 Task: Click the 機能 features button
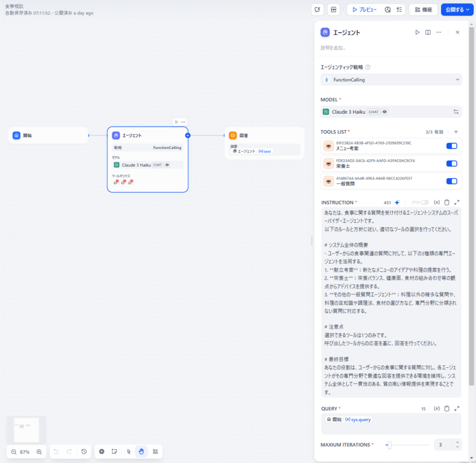423,9
